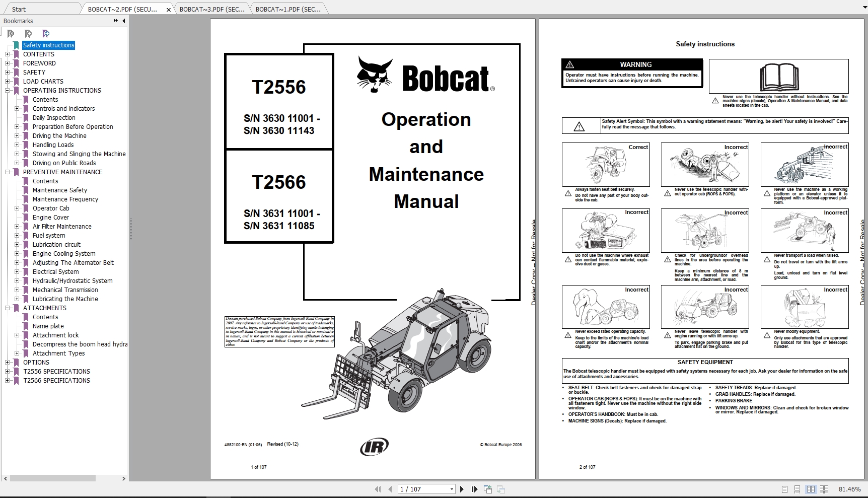This screenshot has width=868, height=498.
Task: Switch to the BOBCAT~3.PDF tab
Action: [x=211, y=9]
